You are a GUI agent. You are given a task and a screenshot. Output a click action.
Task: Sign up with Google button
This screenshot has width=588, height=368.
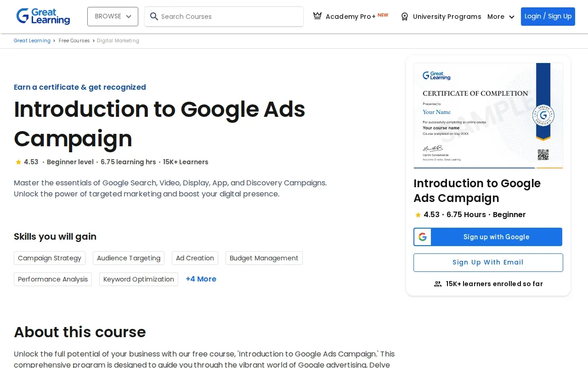[x=488, y=237]
